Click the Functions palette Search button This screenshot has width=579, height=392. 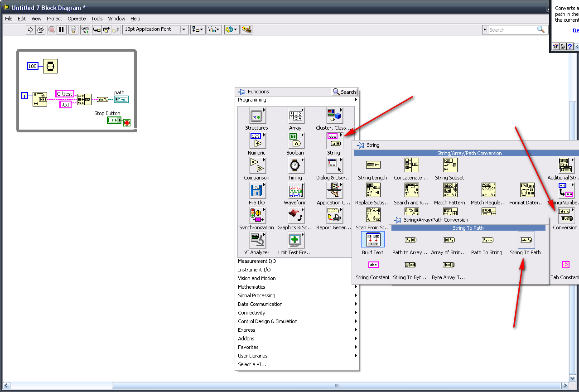344,92
